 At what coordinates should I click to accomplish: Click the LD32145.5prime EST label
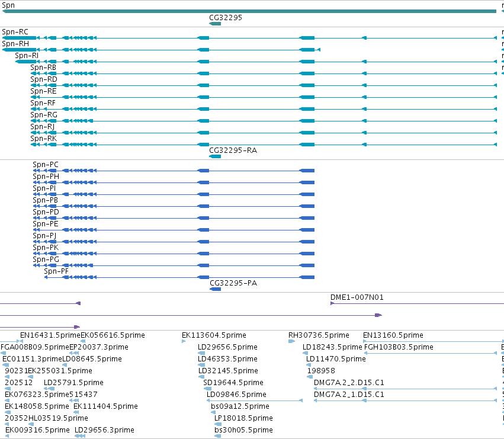pos(228,371)
